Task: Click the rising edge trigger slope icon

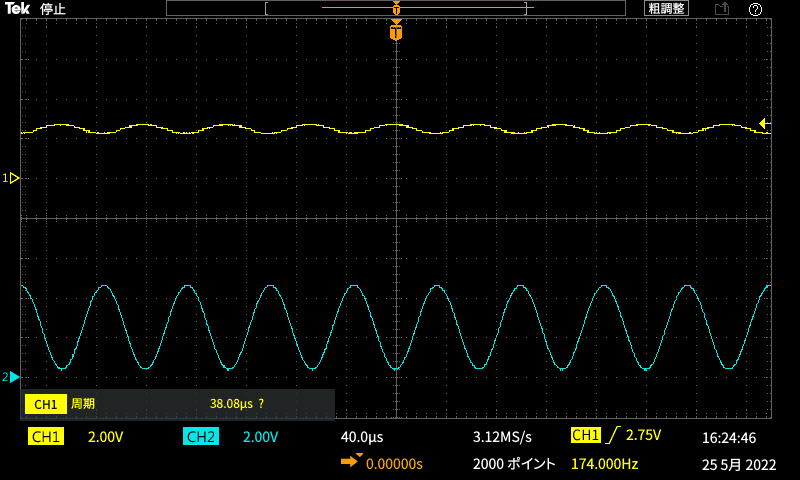Action: click(612, 436)
